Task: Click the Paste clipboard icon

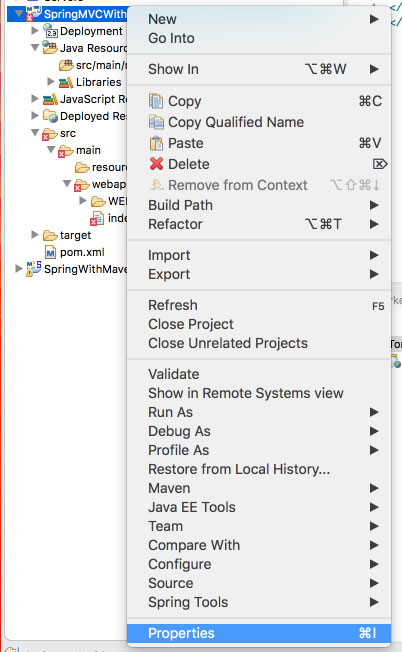Action: point(156,143)
